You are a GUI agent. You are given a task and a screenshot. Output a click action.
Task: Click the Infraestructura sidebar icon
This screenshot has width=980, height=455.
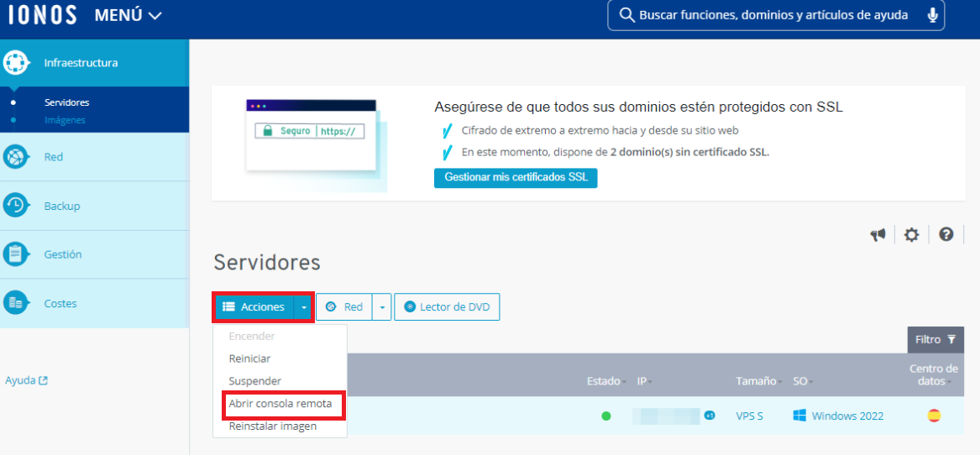click(x=16, y=63)
